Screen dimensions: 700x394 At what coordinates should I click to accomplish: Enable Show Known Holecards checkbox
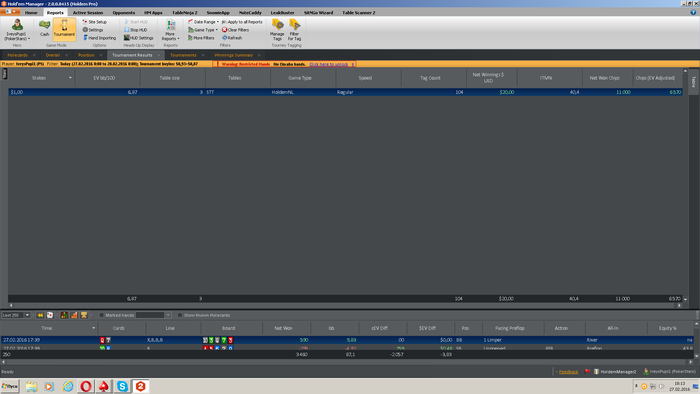click(x=180, y=315)
